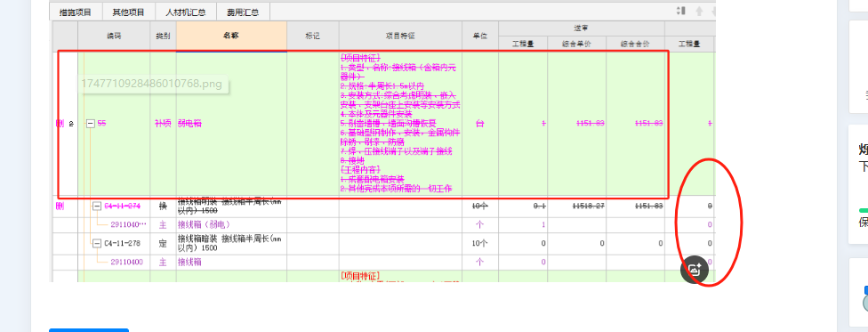This screenshot has width=868, height=332.
Task: Click the 名称 column header
Action: click(231, 36)
